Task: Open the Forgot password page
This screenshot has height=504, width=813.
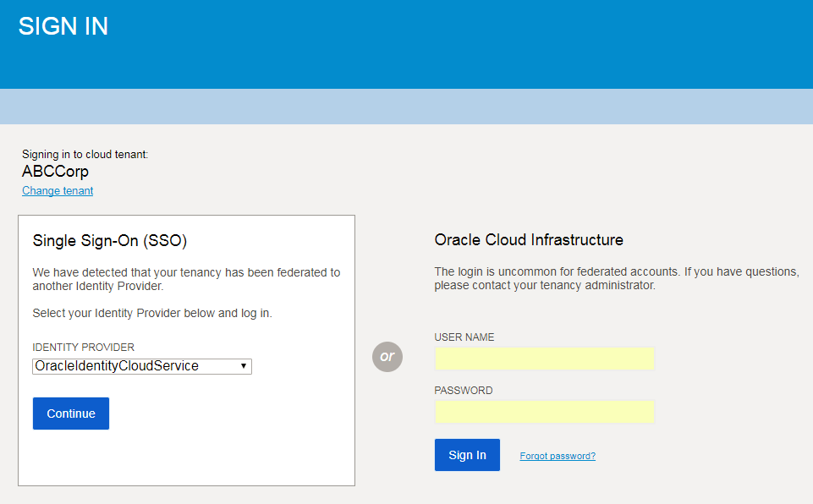Action: [557, 455]
